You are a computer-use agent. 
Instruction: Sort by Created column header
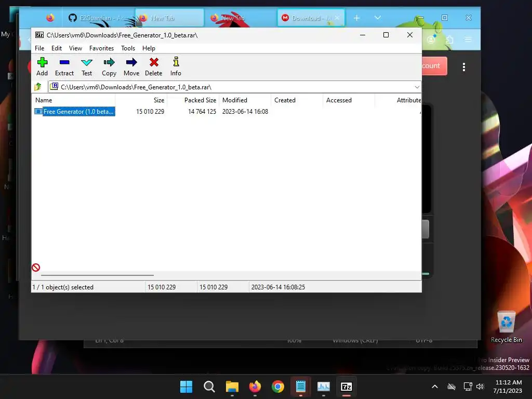pyautogui.click(x=297, y=100)
